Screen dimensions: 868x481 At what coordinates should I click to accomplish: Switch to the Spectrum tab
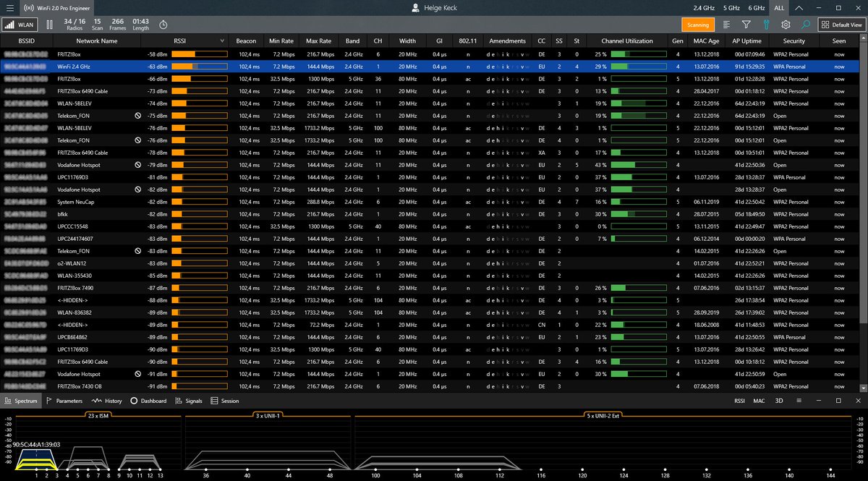pos(20,401)
